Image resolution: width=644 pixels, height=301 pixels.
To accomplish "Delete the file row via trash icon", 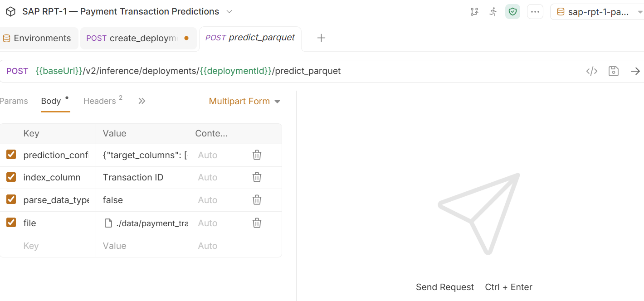I will [257, 223].
